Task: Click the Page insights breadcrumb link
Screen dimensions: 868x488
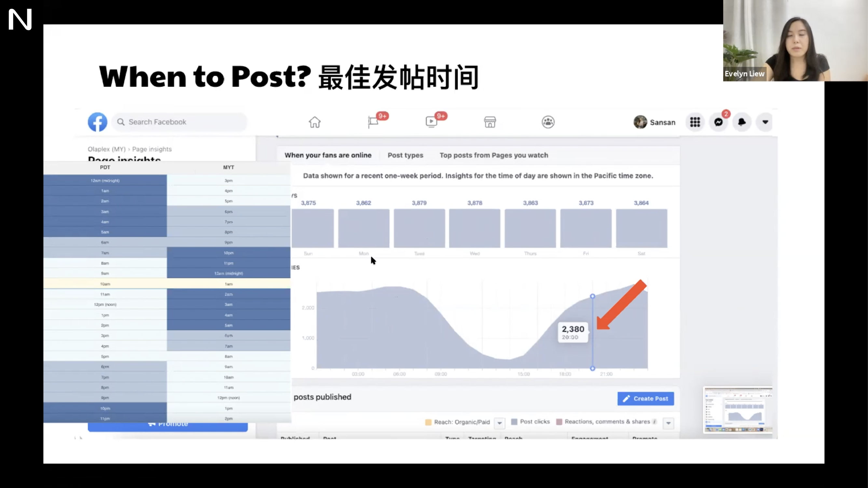Action: coord(152,149)
